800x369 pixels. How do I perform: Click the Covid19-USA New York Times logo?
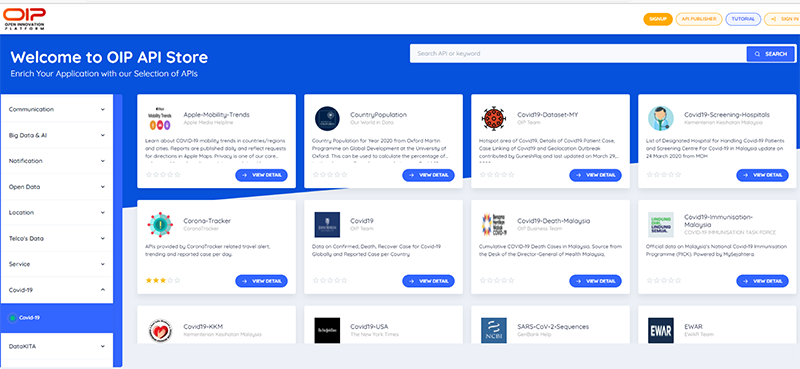click(327, 330)
